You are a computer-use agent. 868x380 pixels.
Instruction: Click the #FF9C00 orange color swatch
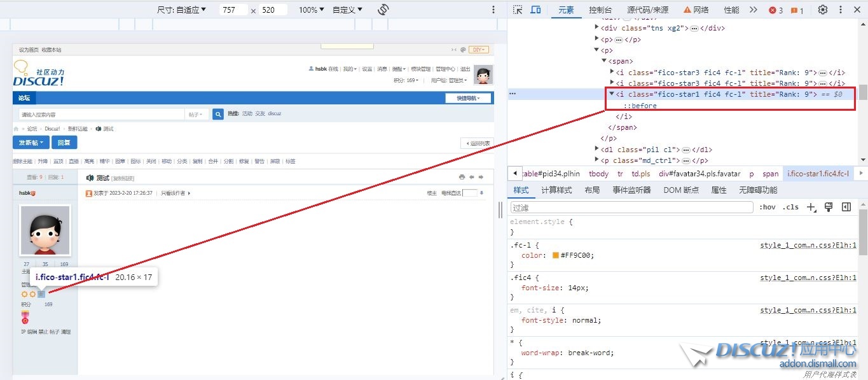[556, 255]
